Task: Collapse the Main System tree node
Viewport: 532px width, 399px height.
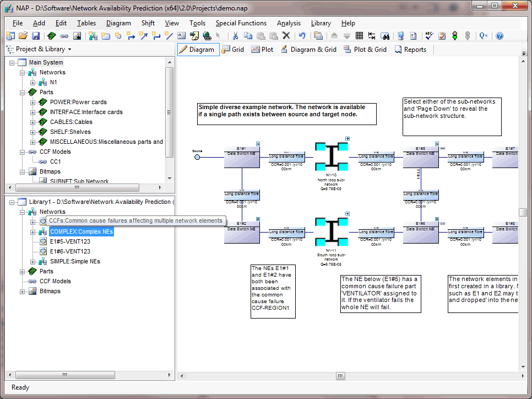Action: [x=12, y=62]
